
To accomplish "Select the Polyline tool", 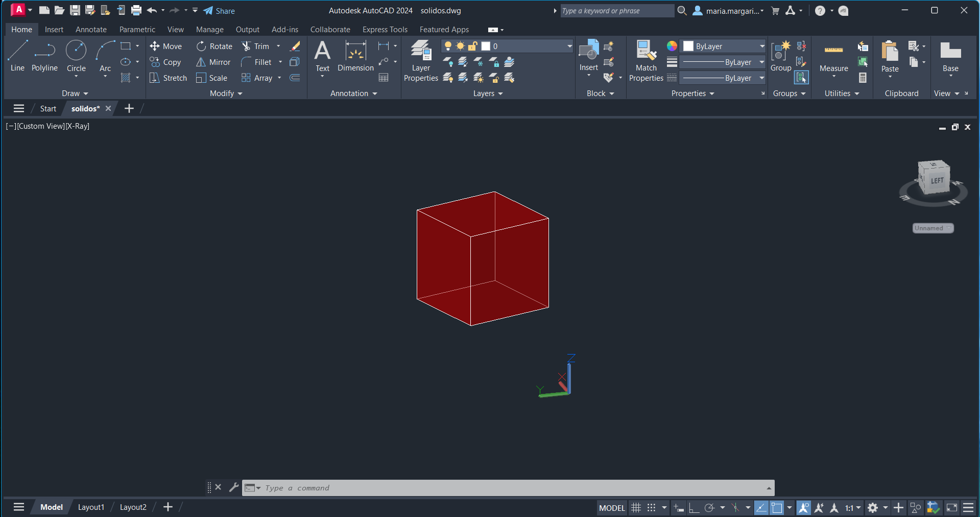I will [x=44, y=56].
